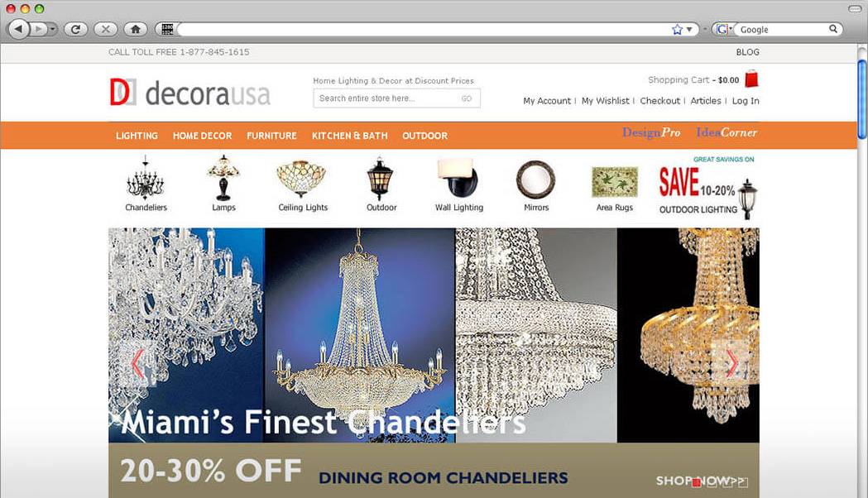Reload the page with refresh icon
The height and width of the screenshot is (498, 868).
(76, 29)
